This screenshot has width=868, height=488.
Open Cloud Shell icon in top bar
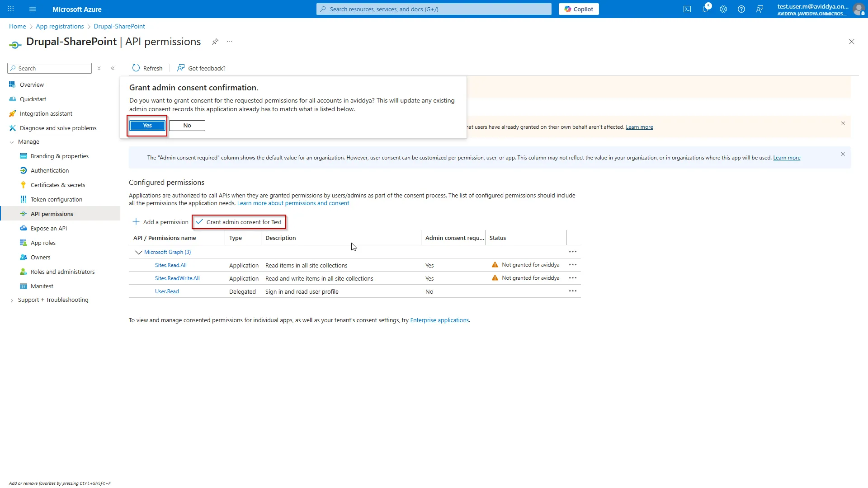(x=687, y=9)
